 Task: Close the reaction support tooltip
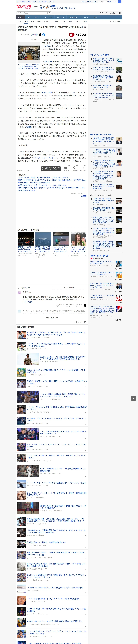coord(60,168)
